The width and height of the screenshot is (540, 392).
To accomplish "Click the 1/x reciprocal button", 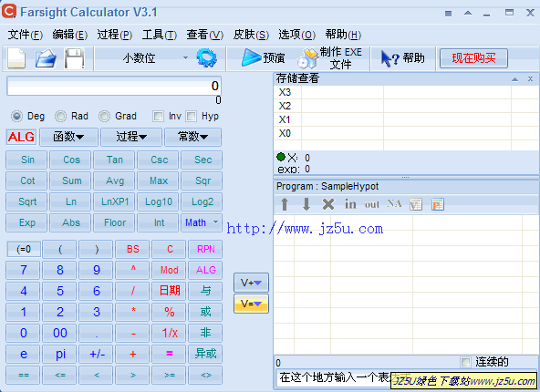I will pos(169,333).
